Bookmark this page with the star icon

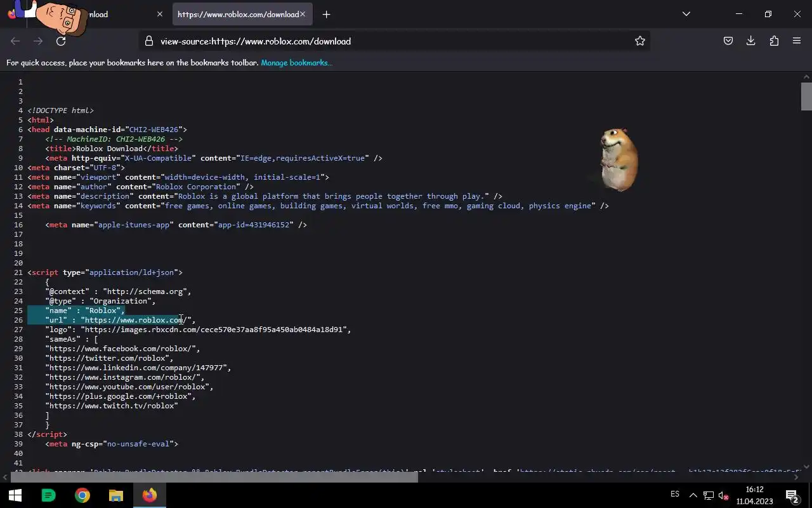coord(640,41)
